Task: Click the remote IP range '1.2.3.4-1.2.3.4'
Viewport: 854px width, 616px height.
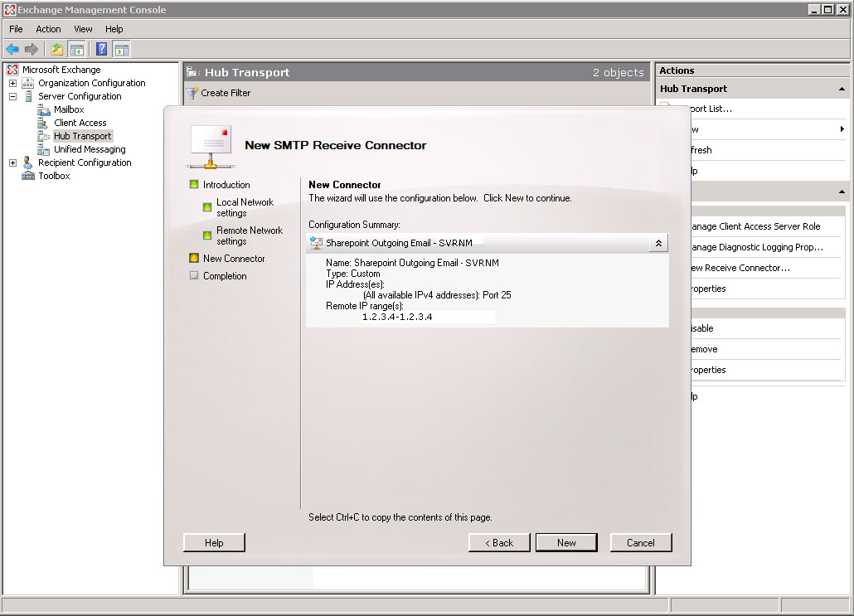Action: click(x=397, y=317)
